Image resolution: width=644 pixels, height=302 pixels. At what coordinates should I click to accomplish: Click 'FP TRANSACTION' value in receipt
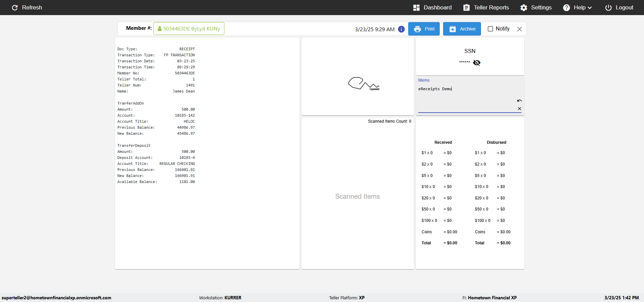point(179,55)
